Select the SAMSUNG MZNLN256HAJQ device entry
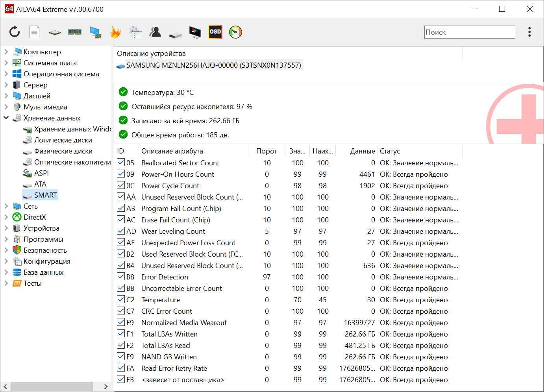The width and height of the screenshot is (544, 392). pyautogui.click(x=213, y=65)
